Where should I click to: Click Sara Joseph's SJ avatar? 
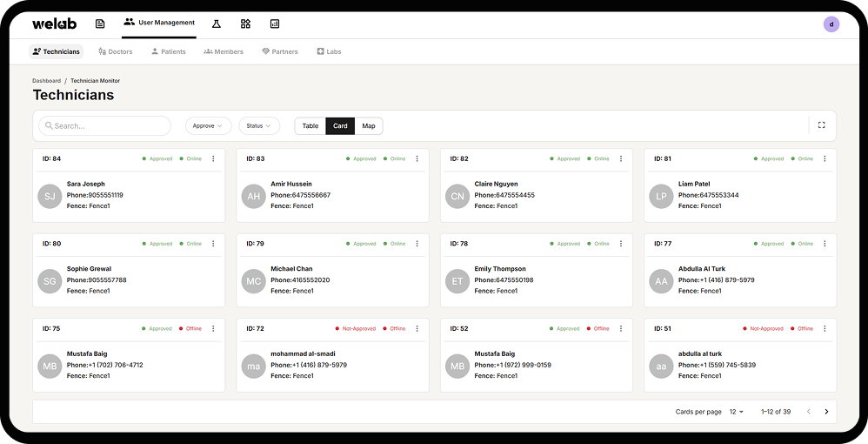50,196
